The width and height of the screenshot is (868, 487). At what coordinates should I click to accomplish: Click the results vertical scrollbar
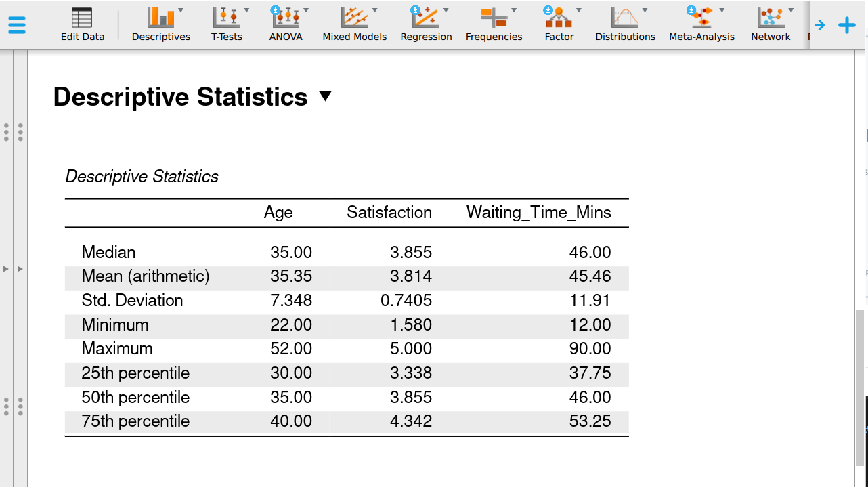click(x=860, y=389)
